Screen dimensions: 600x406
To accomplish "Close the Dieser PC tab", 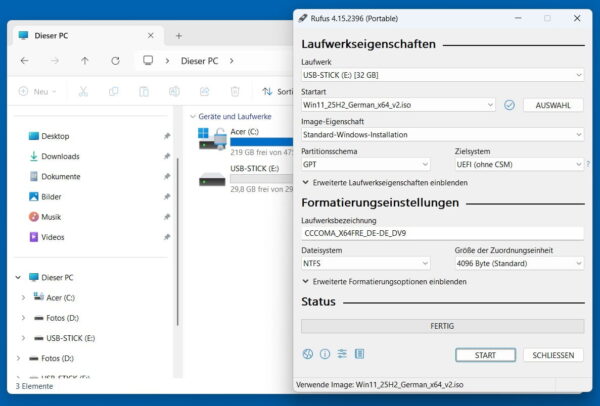I will pos(151,36).
